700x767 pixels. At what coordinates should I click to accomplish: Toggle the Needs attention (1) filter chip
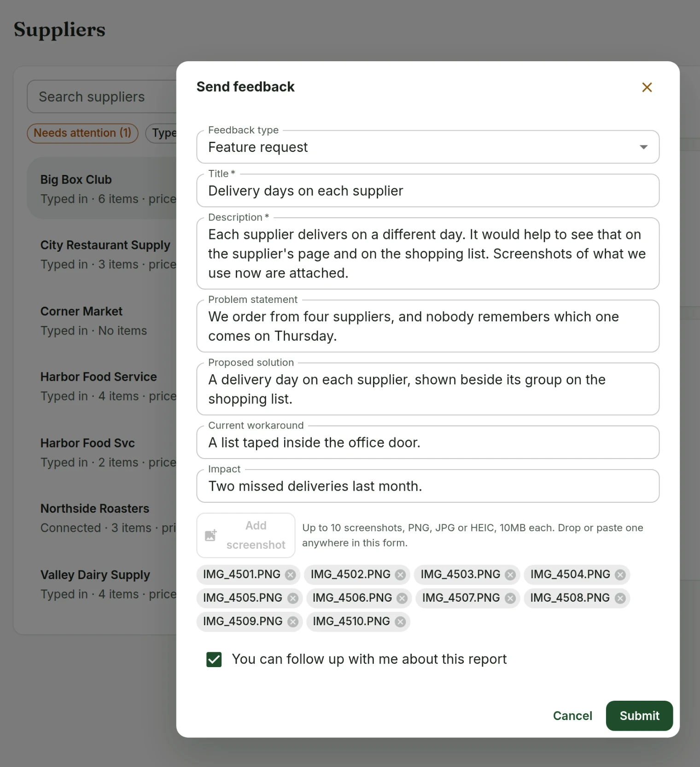coord(82,133)
